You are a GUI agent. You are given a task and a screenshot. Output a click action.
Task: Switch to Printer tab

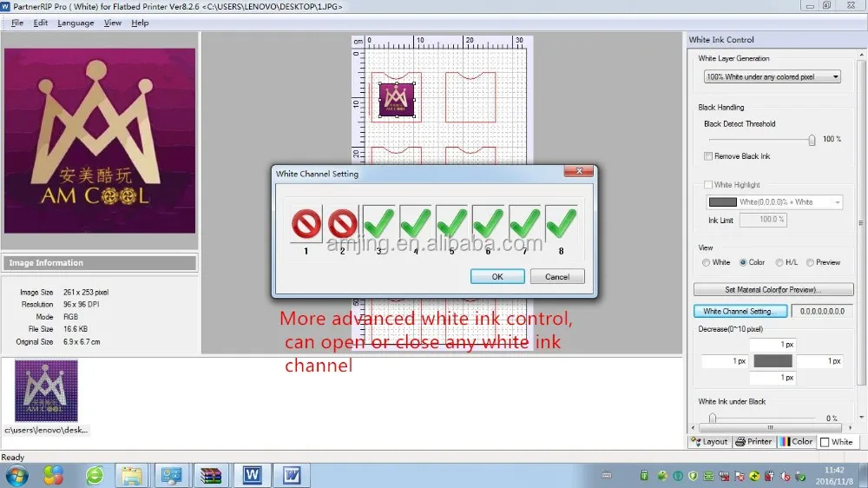[x=753, y=441]
